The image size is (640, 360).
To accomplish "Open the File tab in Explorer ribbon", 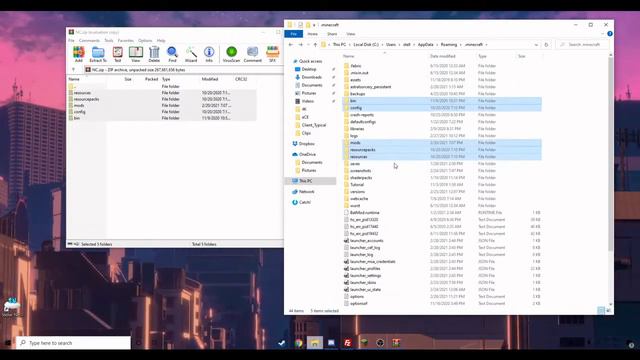I will click(x=293, y=34).
